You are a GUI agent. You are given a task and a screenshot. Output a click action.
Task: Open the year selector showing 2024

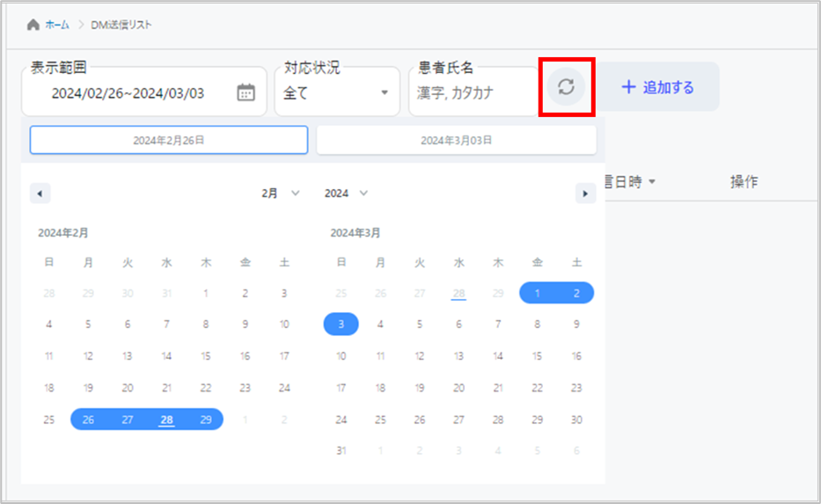[346, 194]
